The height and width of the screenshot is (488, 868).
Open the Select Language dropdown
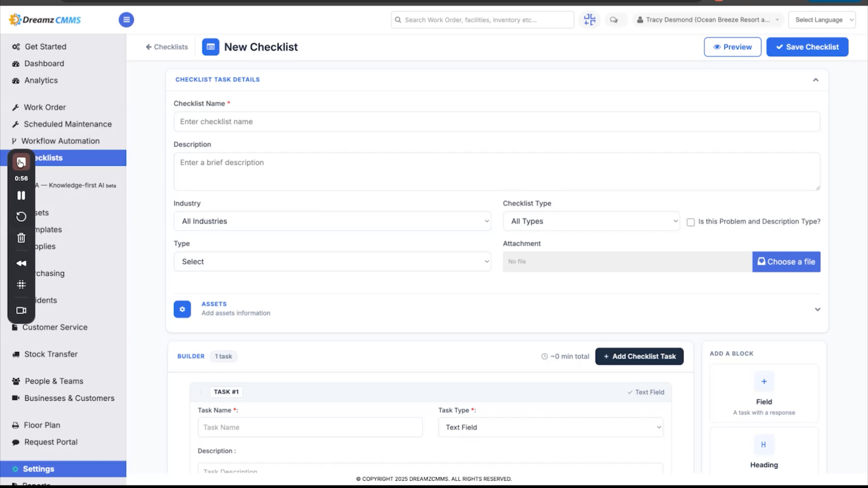click(822, 20)
